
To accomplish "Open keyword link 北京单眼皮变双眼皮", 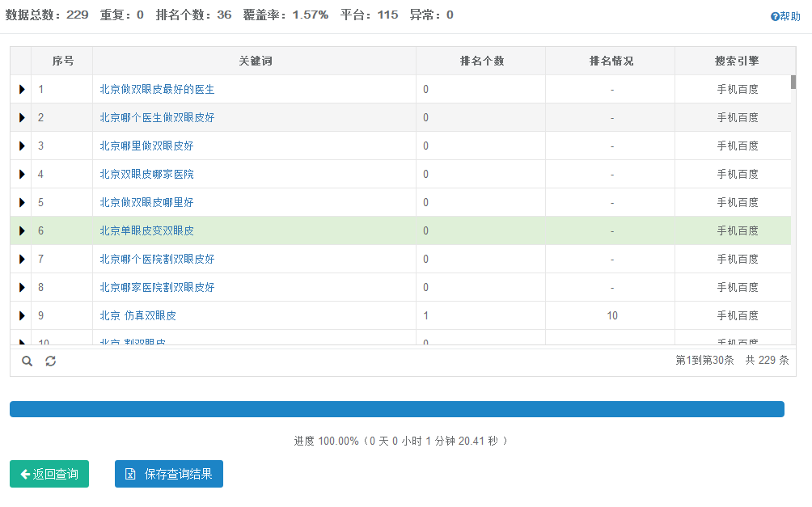I will pos(146,230).
